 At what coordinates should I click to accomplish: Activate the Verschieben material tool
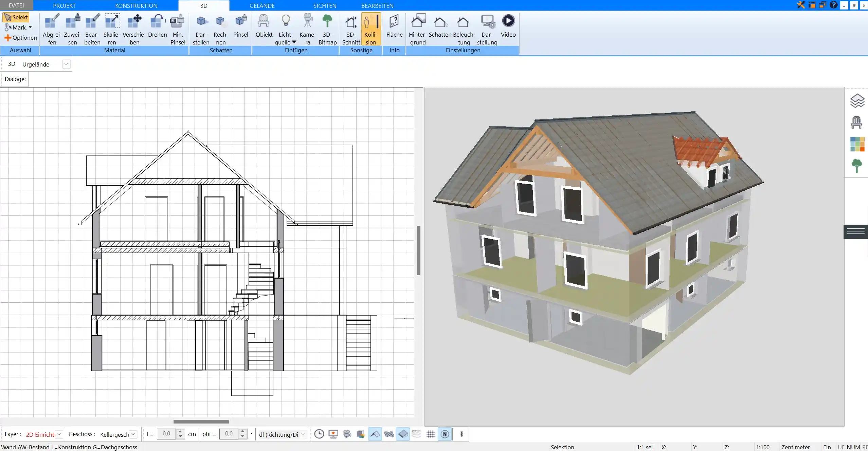pyautogui.click(x=134, y=29)
